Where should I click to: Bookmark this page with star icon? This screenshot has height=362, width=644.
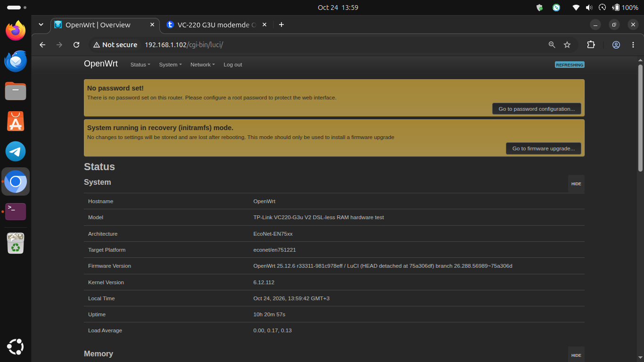567,45
